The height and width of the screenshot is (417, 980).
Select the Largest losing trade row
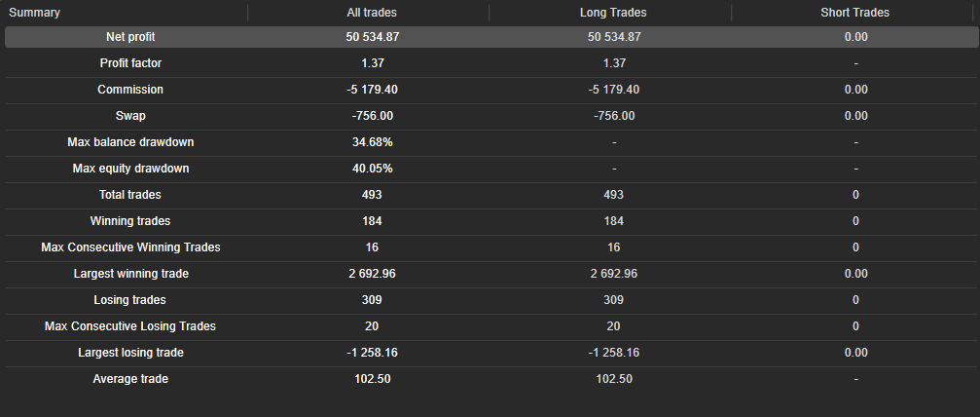pyautogui.click(x=130, y=353)
